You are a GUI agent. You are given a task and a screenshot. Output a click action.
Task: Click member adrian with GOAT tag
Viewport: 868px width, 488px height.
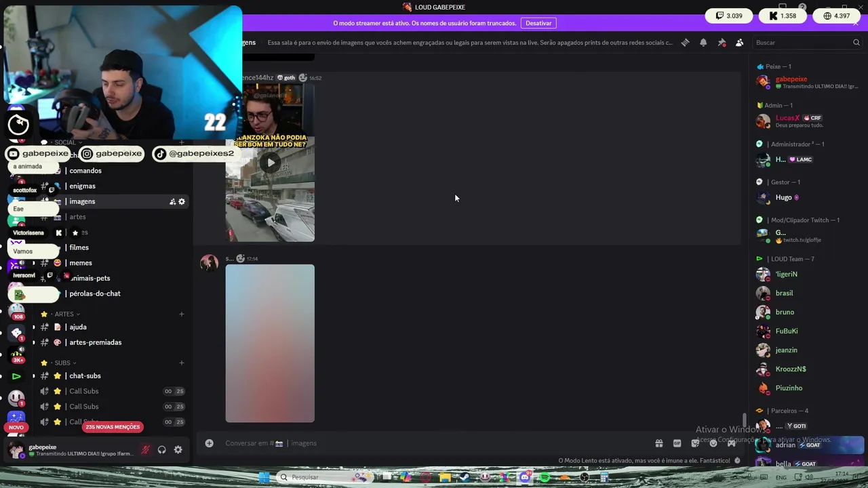(807, 445)
